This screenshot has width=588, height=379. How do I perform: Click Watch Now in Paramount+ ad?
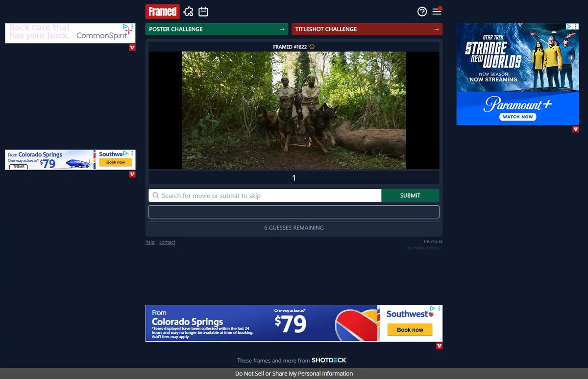coord(518,117)
